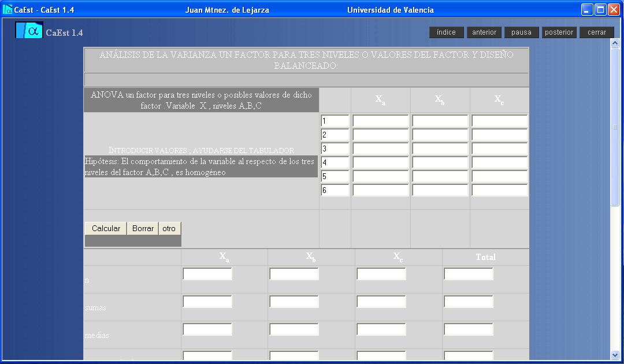Select the n result field for Total
Screen dimensions: 624x364
(469, 274)
